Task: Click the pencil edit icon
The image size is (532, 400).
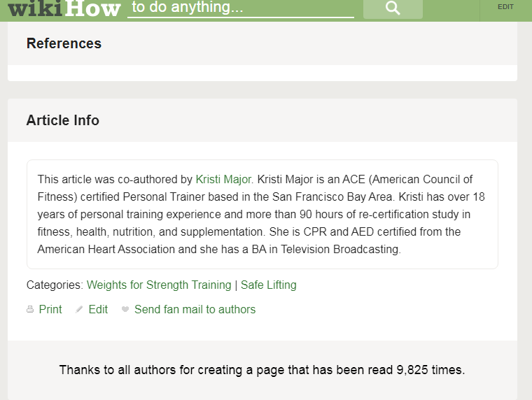Action: point(78,309)
